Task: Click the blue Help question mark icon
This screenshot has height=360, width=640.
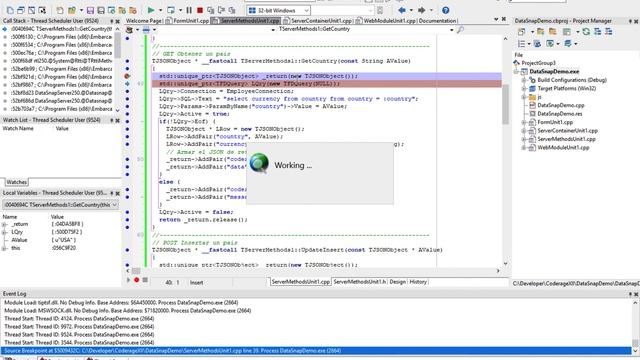Action: click(446, 10)
